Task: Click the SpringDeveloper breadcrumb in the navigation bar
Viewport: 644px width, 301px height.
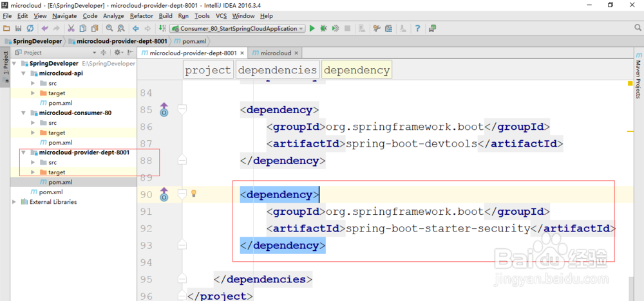Action: click(33, 41)
